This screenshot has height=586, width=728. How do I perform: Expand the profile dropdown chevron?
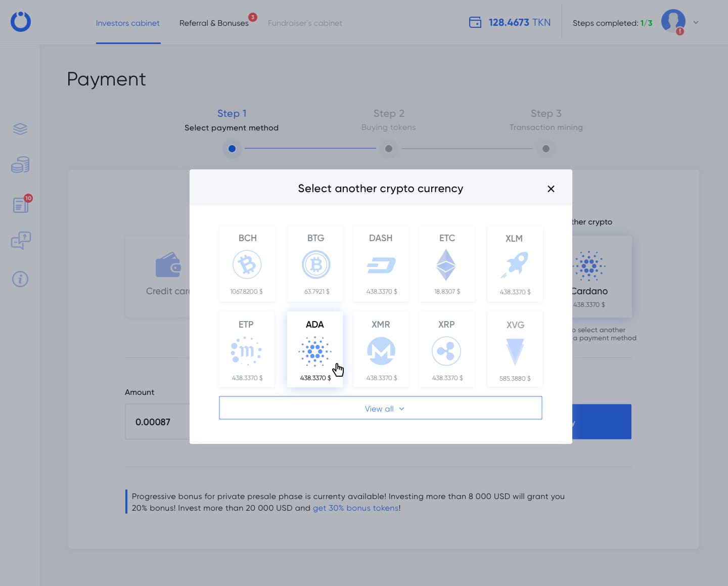(696, 22)
